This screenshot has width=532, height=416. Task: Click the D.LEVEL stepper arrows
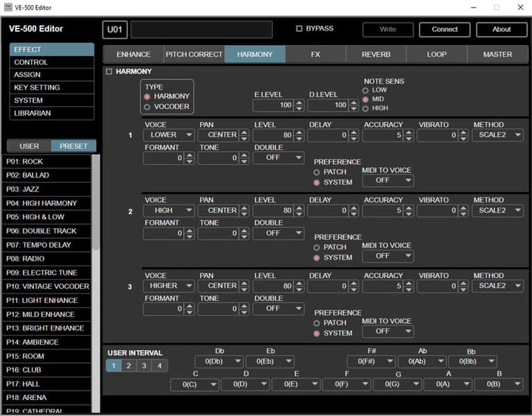pos(354,105)
